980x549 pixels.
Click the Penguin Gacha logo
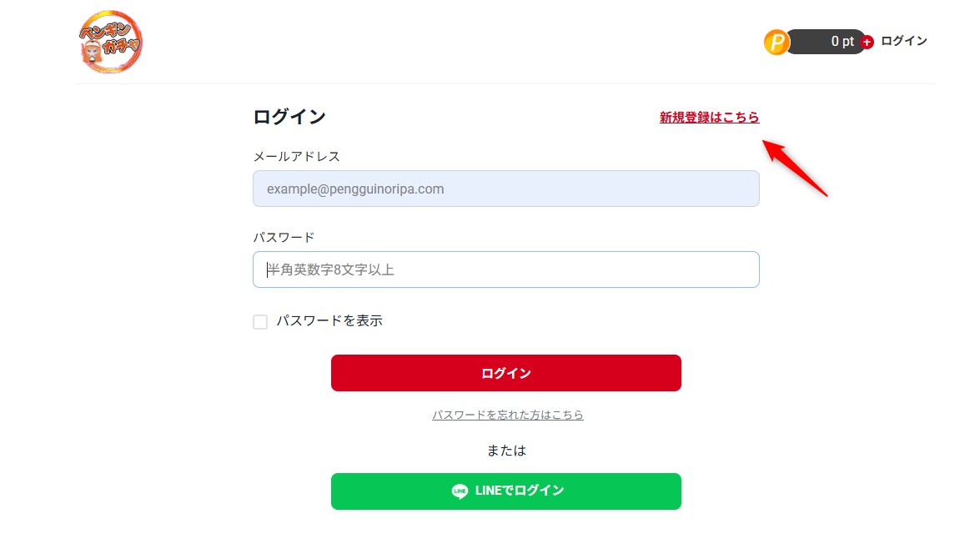click(110, 41)
